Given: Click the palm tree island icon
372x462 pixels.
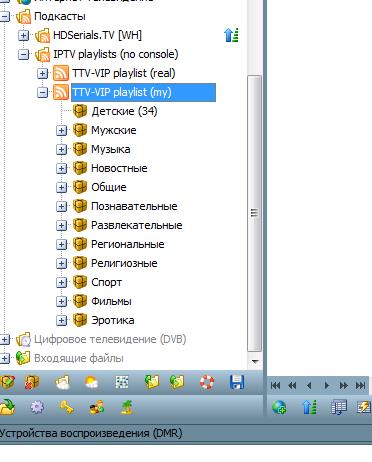Looking at the screenshot, I should coord(127,407).
